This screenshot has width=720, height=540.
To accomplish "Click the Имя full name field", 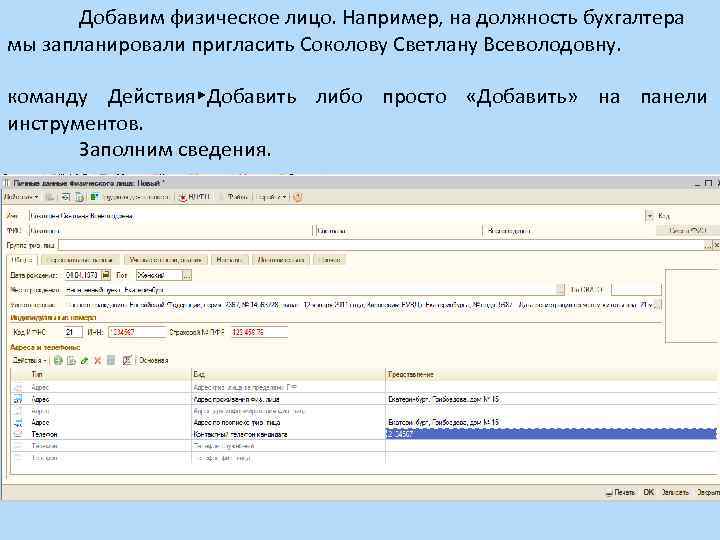I will tap(337, 216).
